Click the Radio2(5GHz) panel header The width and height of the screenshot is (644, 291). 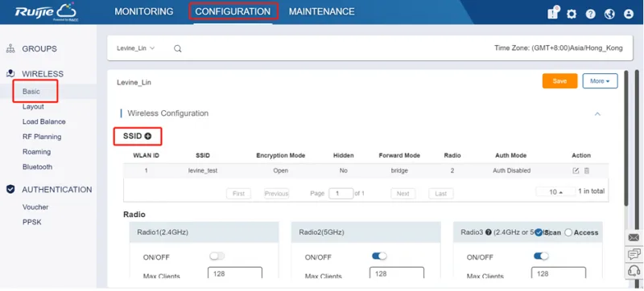[x=366, y=232]
